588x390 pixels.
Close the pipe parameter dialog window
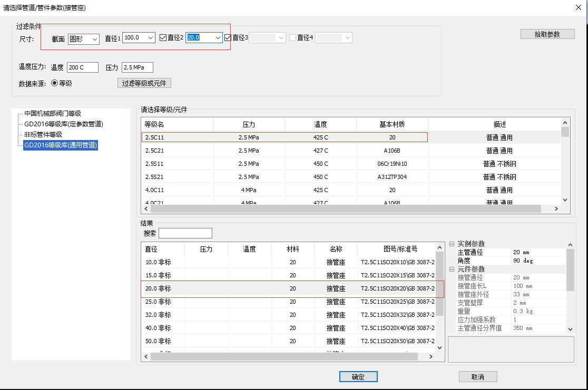coord(578,7)
